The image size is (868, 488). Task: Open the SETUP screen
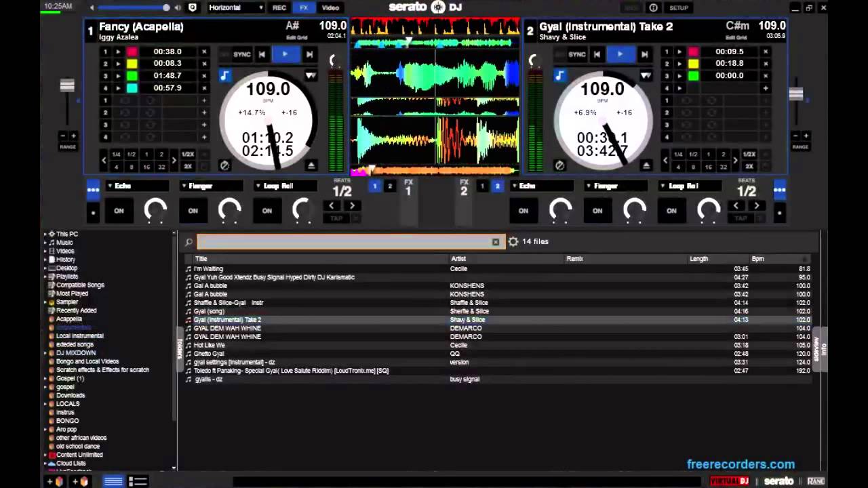679,7
